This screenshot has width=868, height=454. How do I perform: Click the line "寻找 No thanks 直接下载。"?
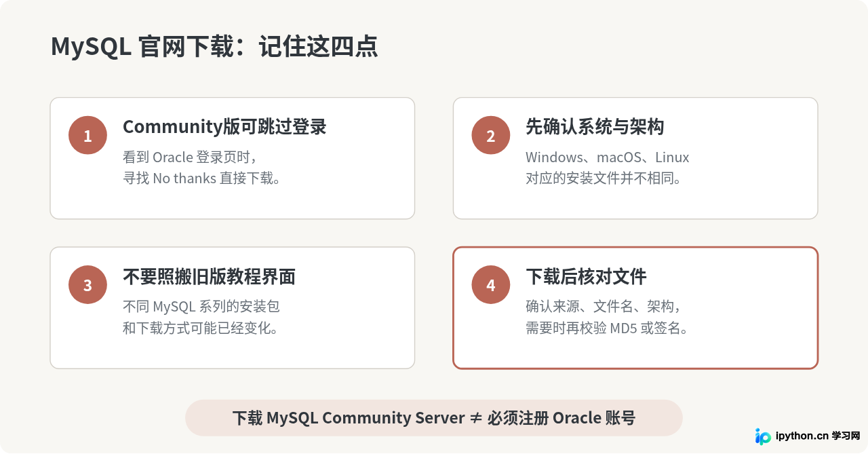(202, 178)
